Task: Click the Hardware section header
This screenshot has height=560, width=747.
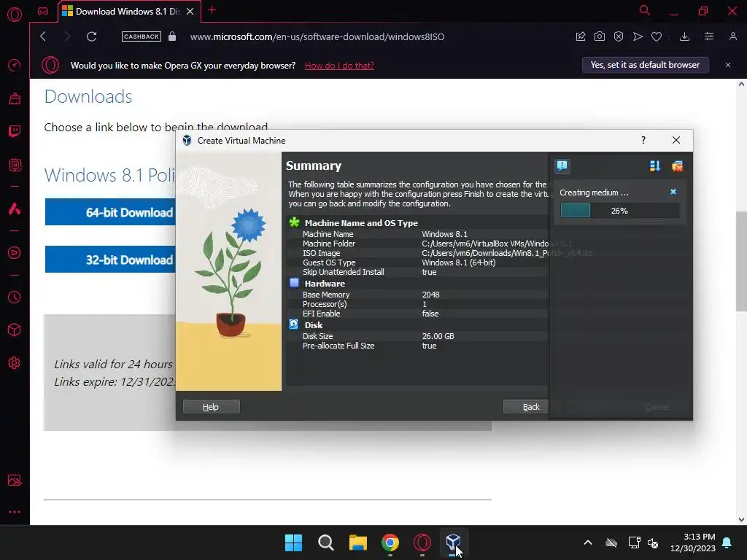Action: pos(325,284)
